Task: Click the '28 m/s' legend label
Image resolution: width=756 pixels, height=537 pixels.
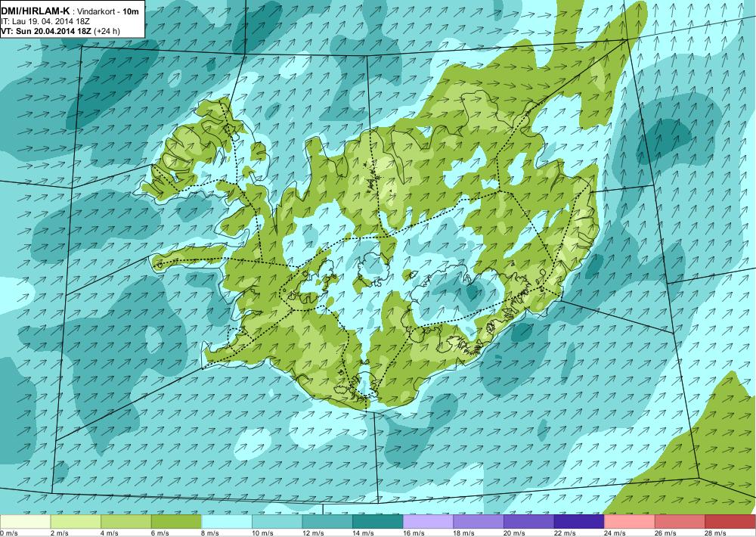Action: pyautogui.click(x=717, y=532)
